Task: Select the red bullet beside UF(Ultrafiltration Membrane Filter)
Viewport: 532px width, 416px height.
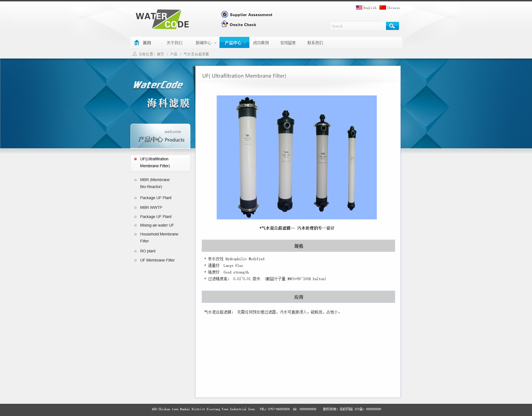Action: point(135,159)
